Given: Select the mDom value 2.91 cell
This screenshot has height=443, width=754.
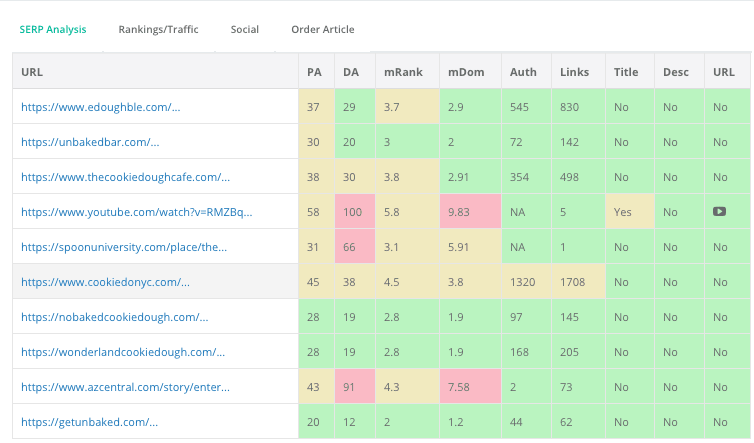Looking at the screenshot, I should [x=470, y=177].
